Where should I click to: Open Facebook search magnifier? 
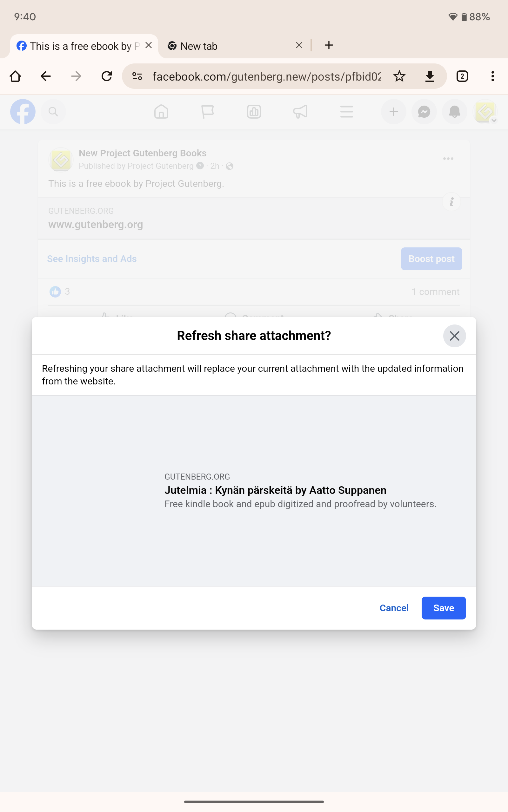[x=53, y=112]
